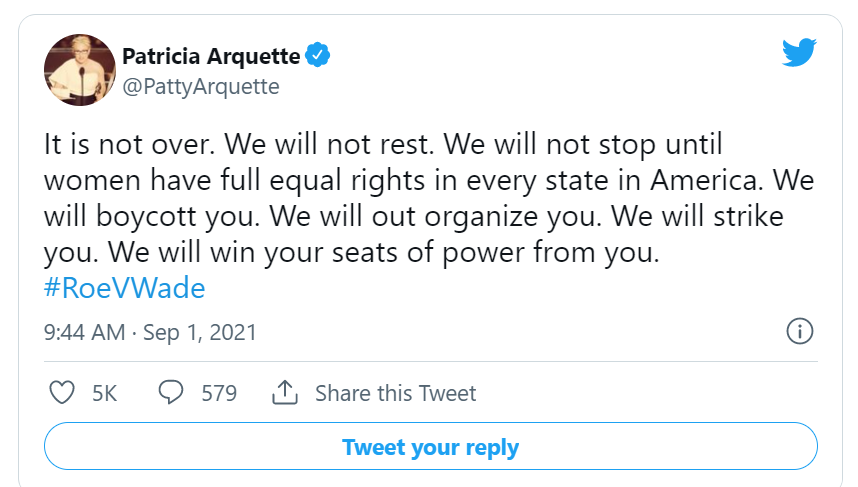Click the Share this Tweet text

[x=395, y=394]
